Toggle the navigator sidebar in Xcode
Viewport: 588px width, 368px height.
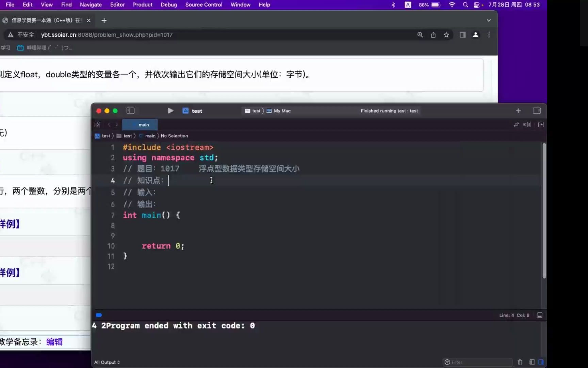(130, 111)
